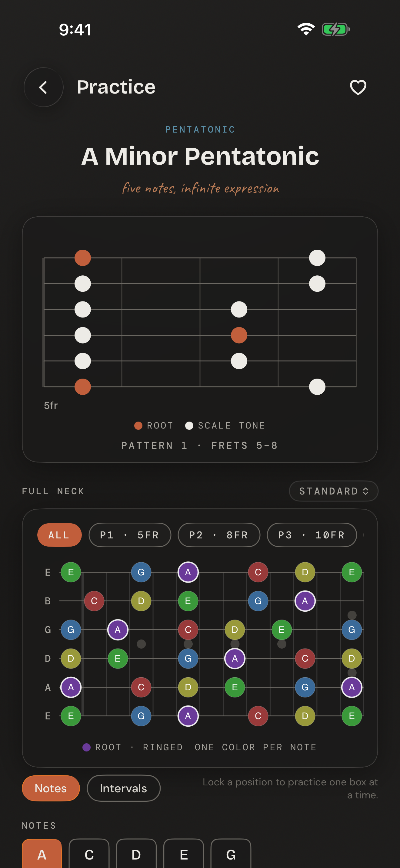Select the C note chip
The height and width of the screenshot is (868, 400).
[x=89, y=854]
